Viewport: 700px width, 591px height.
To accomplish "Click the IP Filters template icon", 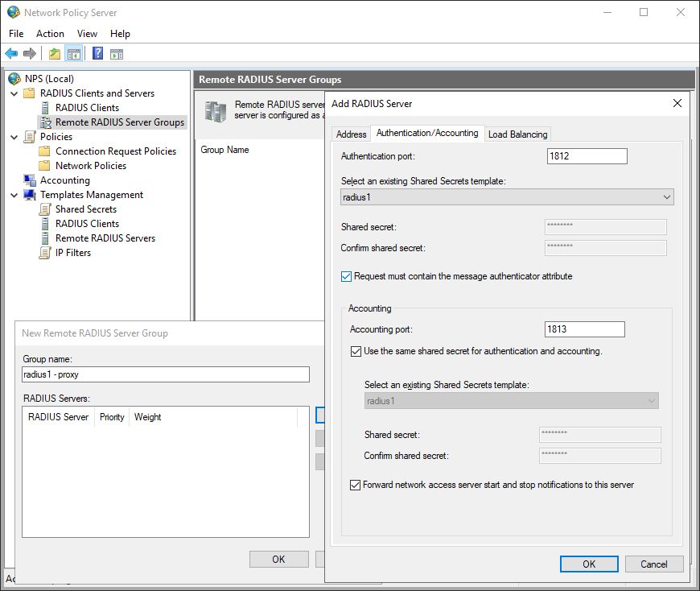I will (x=44, y=253).
